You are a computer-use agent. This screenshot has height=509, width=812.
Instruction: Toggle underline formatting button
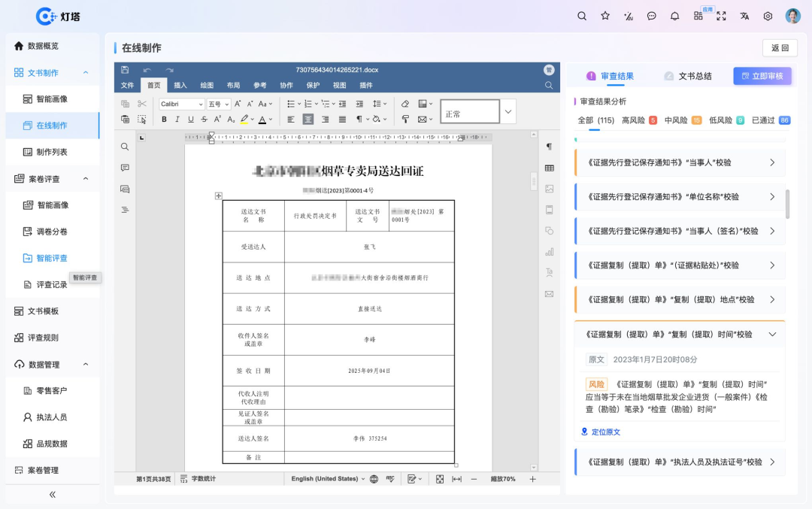[x=191, y=120]
